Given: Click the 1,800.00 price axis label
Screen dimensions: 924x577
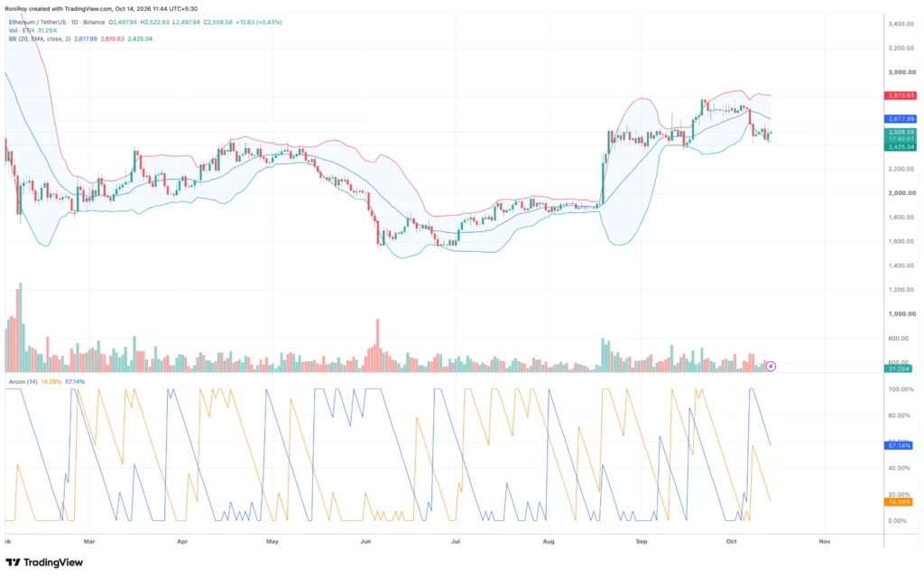Looking at the screenshot, I should click(x=901, y=218).
